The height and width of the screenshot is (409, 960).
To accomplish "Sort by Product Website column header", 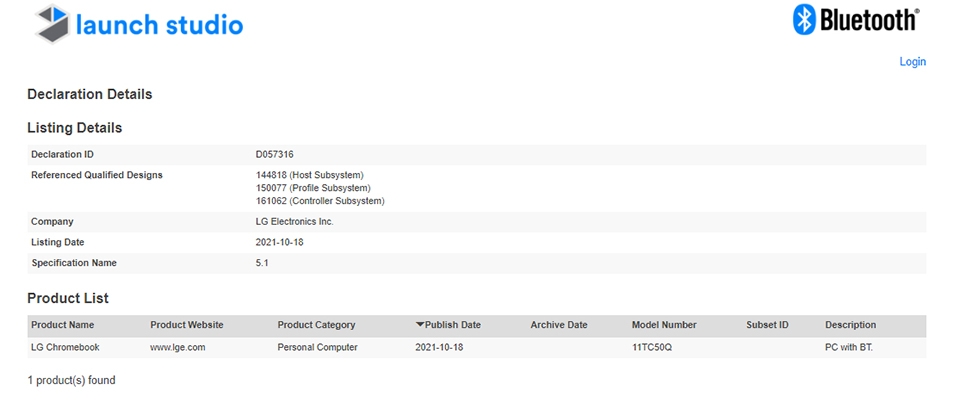I will pyautogui.click(x=187, y=325).
